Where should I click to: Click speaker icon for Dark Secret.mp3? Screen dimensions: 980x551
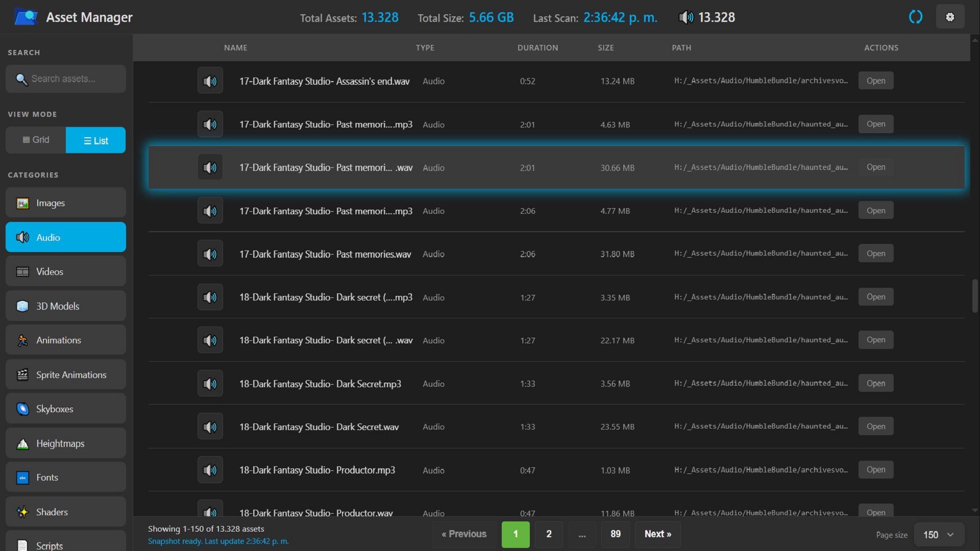(x=210, y=383)
